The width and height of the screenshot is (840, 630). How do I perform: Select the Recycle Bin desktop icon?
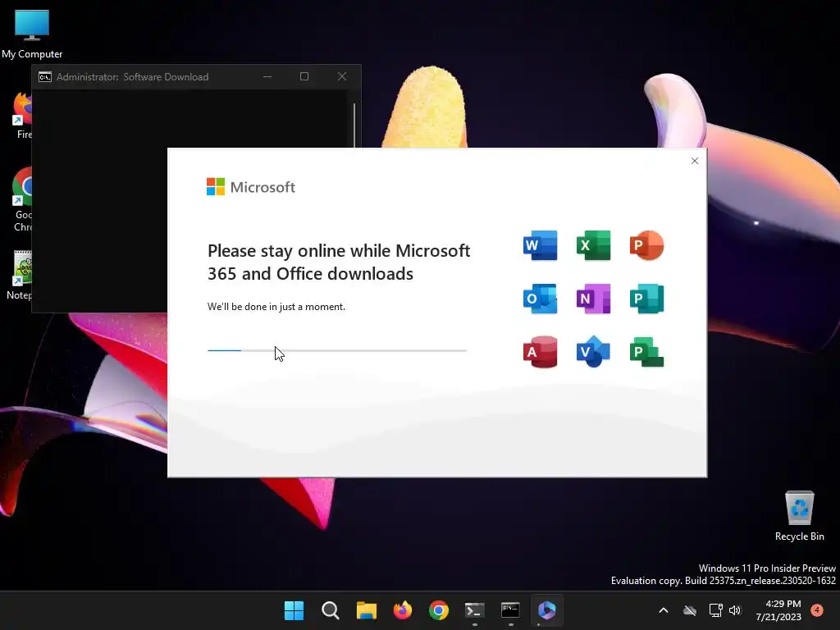coord(799,517)
